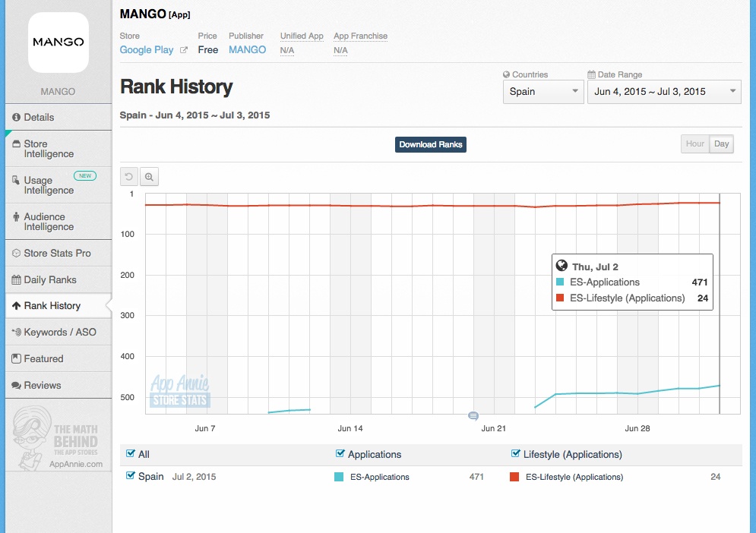Select Rank History in the sidebar
The height and width of the screenshot is (533, 756).
click(59, 305)
